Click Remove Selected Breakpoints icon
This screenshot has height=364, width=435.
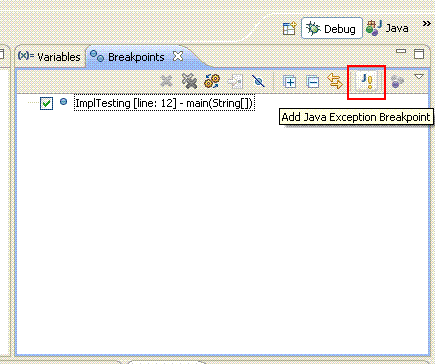click(166, 81)
